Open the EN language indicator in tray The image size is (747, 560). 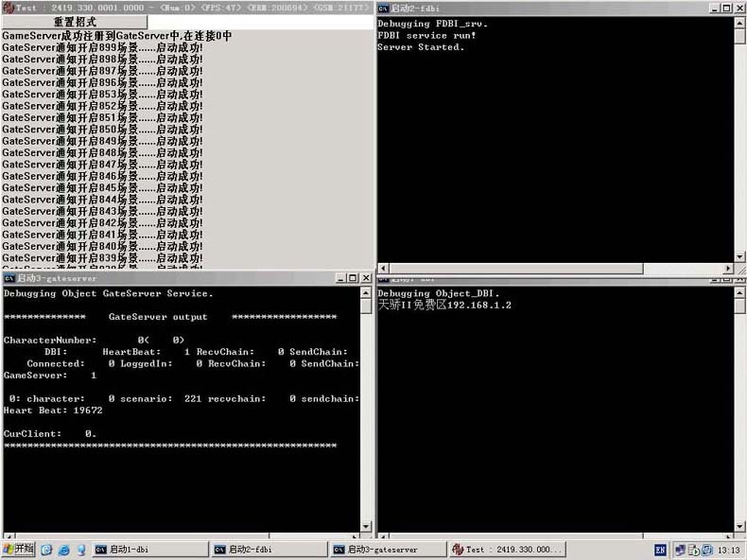tap(660, 549)
